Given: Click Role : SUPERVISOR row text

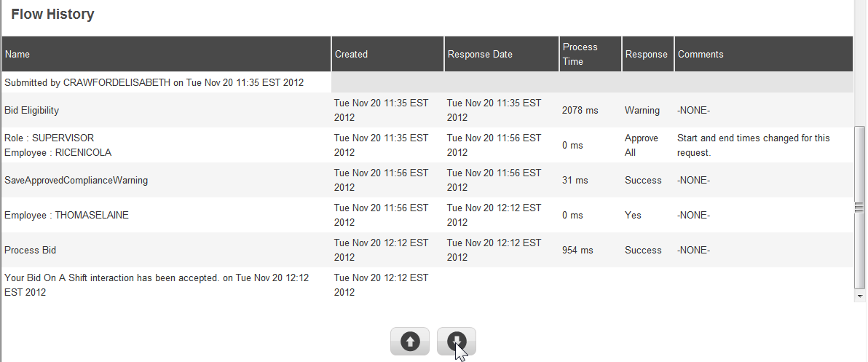Looking at the screenshot, I should point(50,138).
